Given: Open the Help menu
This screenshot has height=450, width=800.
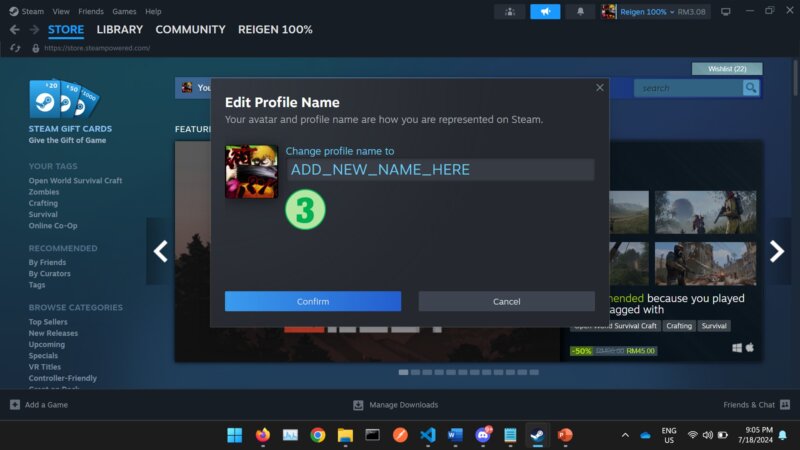Looking at the screenshot, I should tap(153, 11).
